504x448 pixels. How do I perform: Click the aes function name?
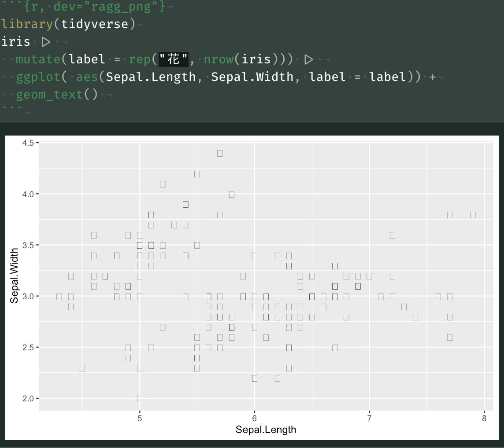[87, 77]
